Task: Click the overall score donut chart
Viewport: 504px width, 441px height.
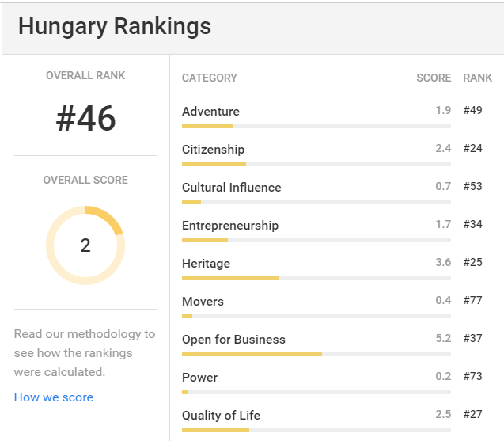Action: [85, 245]
